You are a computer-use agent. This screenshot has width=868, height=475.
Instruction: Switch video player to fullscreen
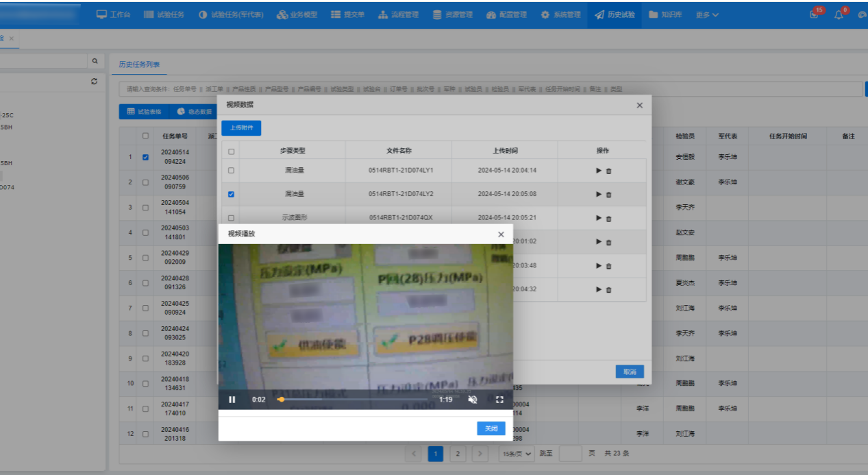[x=499, y=400]
